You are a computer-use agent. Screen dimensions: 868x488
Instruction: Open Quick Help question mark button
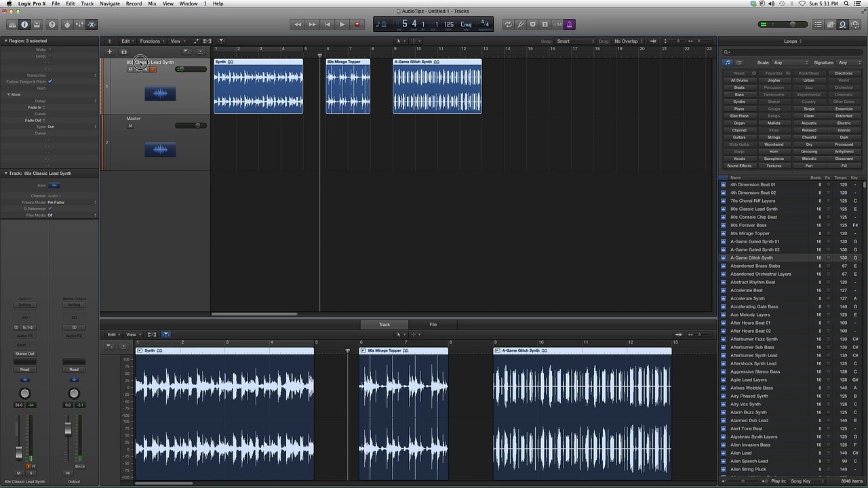(x=52, y=24)
